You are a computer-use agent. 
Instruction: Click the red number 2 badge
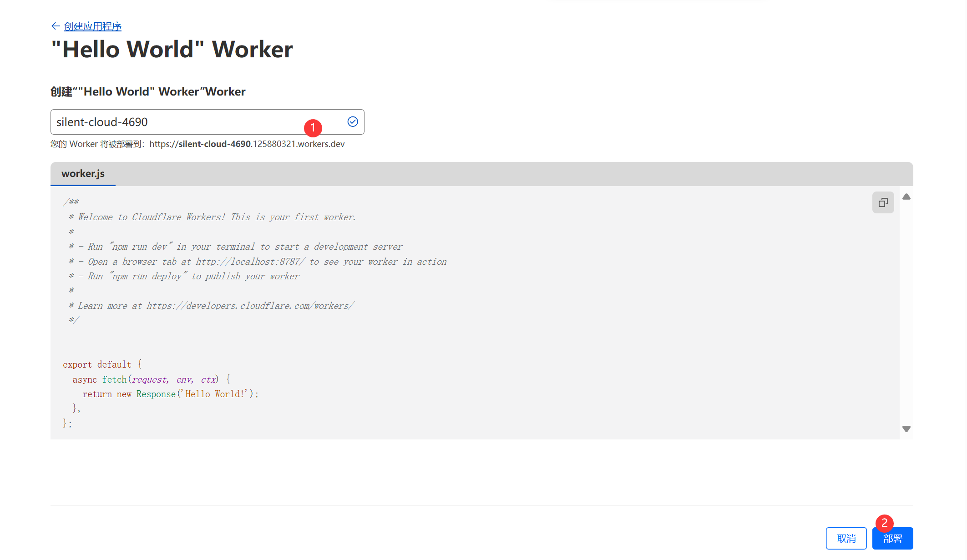click(x=884, y=523)
